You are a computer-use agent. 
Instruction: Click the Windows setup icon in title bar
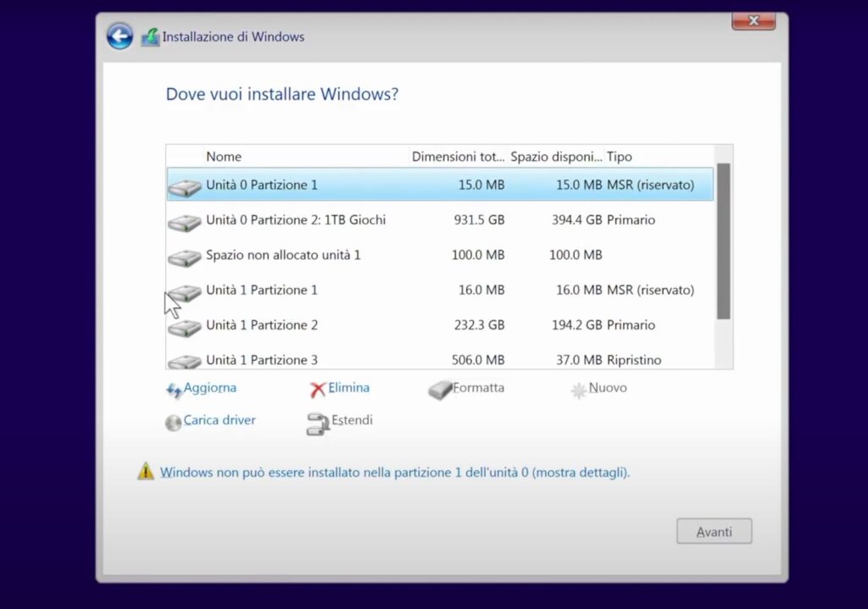(150, 37)
